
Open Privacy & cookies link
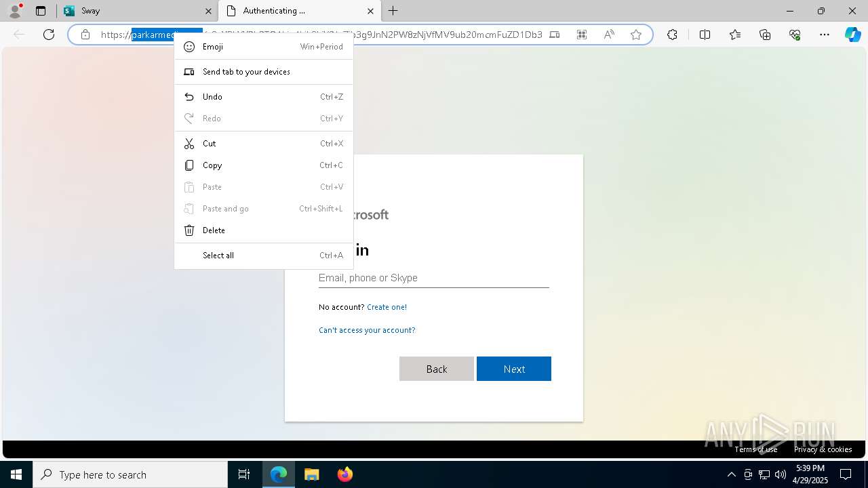pyautogui.click(x=823, y=449)
